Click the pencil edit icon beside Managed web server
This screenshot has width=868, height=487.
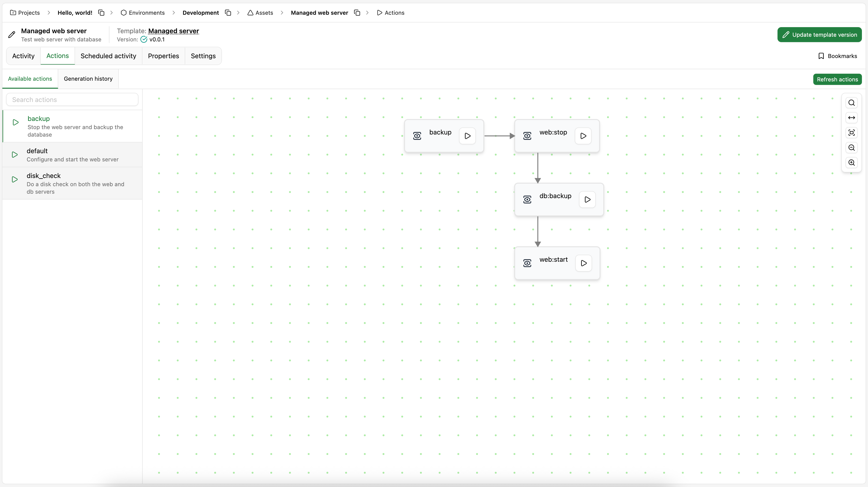coord(11,34)
